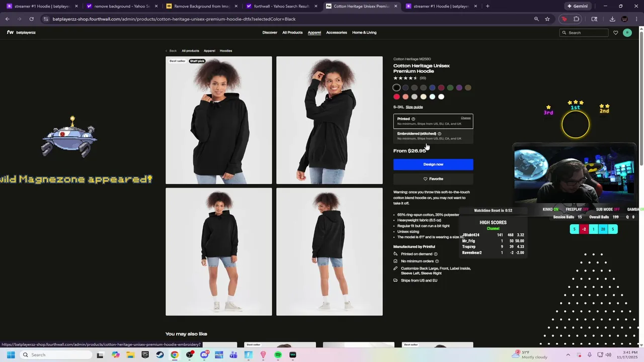Image resolution: width=644 pixels, height=362 pixels.
Task: Open Copilot from the taskbar
Action: tap(116, 355)
